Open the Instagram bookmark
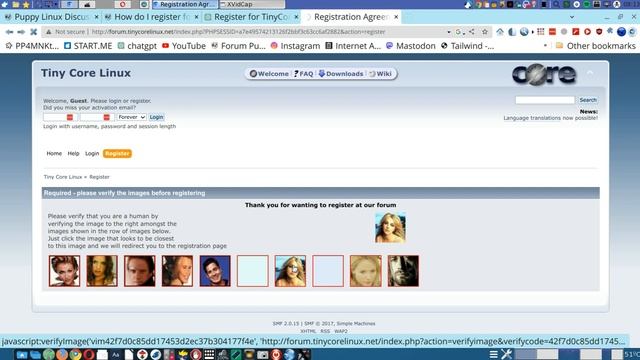The image size is (640, 360). pos(295,46)
